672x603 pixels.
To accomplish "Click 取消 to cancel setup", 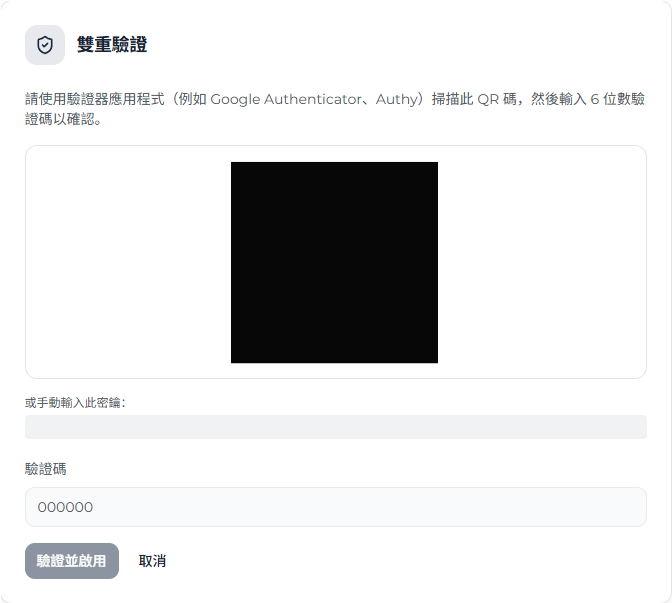I will coord(152,561).
